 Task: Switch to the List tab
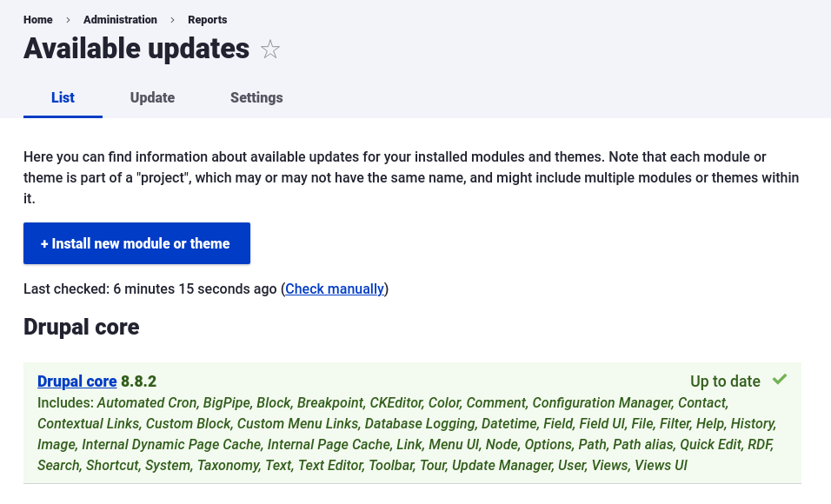(x=63, y=97)
